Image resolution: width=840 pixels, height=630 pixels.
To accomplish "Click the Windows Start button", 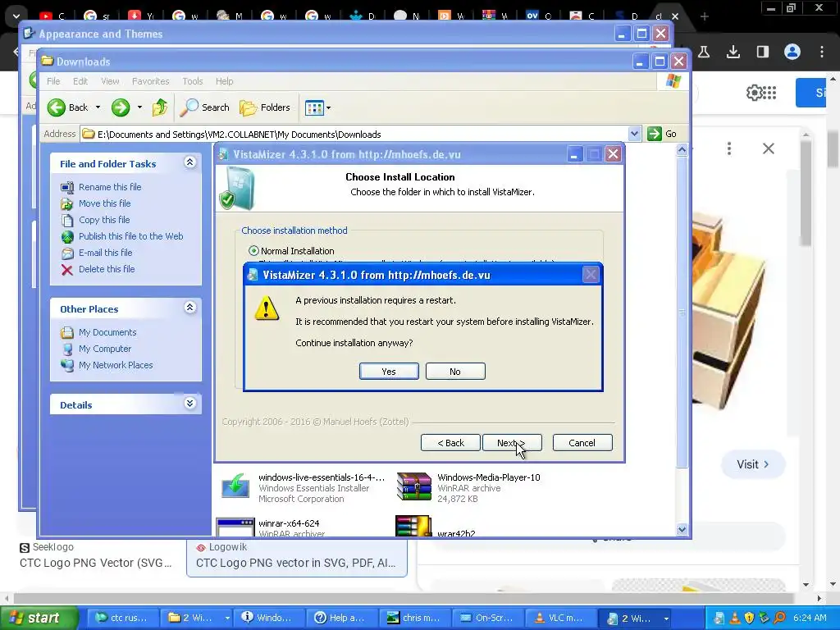I will pos(39,619).
